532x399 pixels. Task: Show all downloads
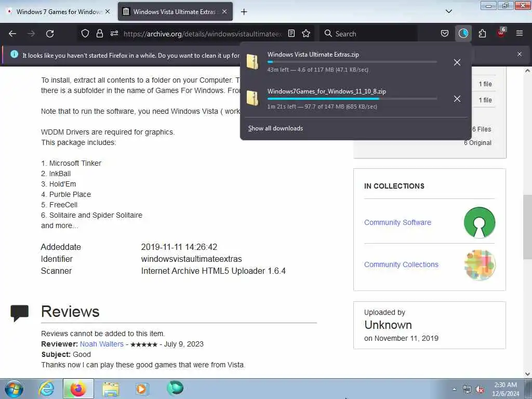(x=275, y=128)
